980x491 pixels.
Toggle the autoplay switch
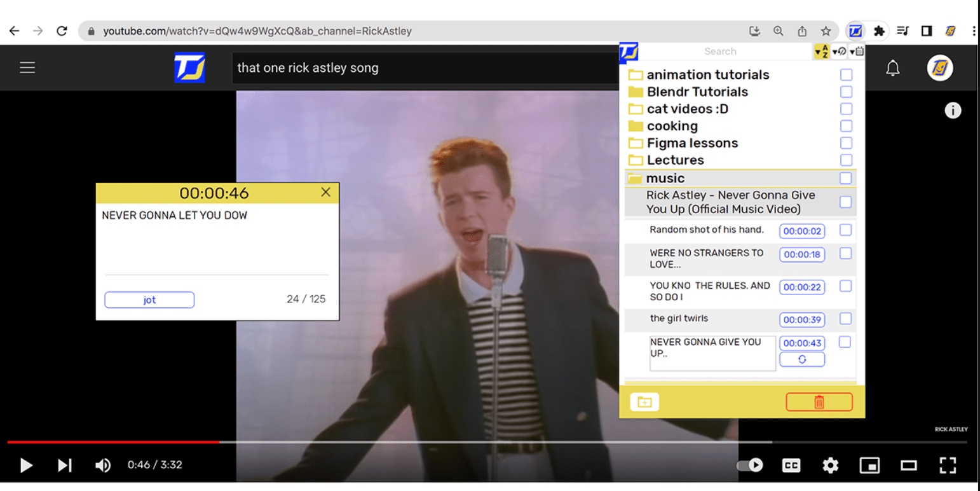(x=750, y=466)
